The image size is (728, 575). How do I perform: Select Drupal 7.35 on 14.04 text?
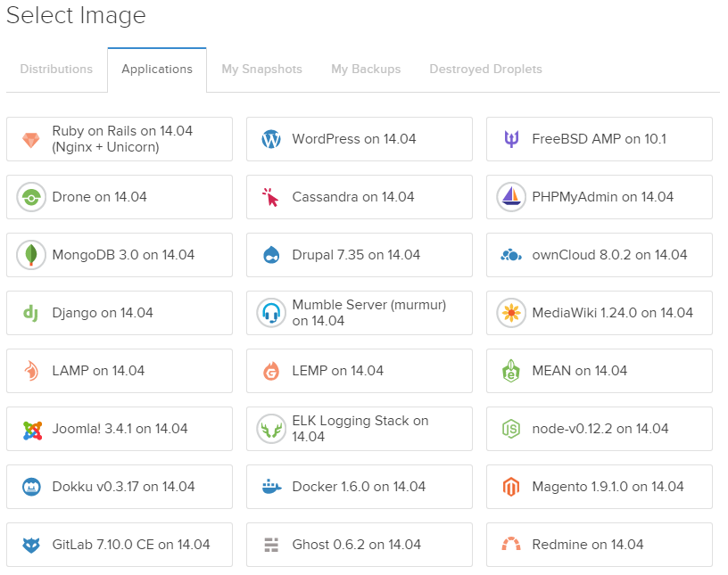pyautogui.click(x=356, y=255)
